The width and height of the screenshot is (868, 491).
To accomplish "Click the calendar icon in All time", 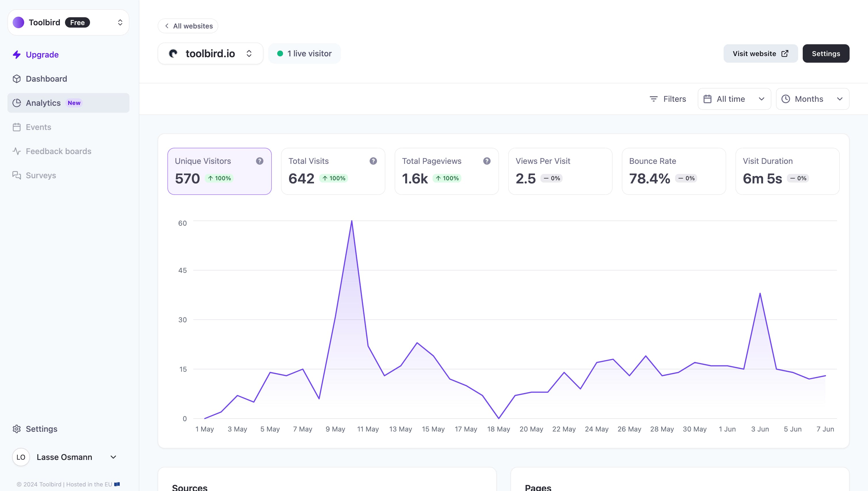I will click(708, 99).
